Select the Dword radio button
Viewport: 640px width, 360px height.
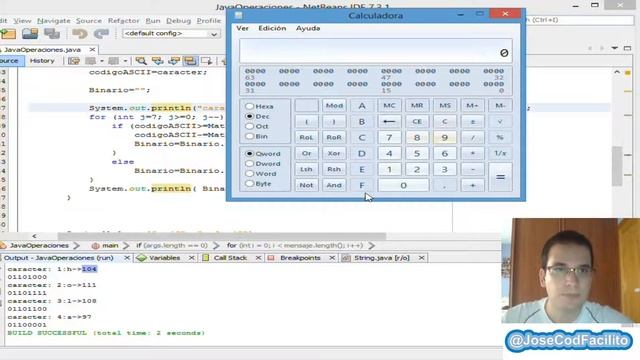[x=249, y=164]
